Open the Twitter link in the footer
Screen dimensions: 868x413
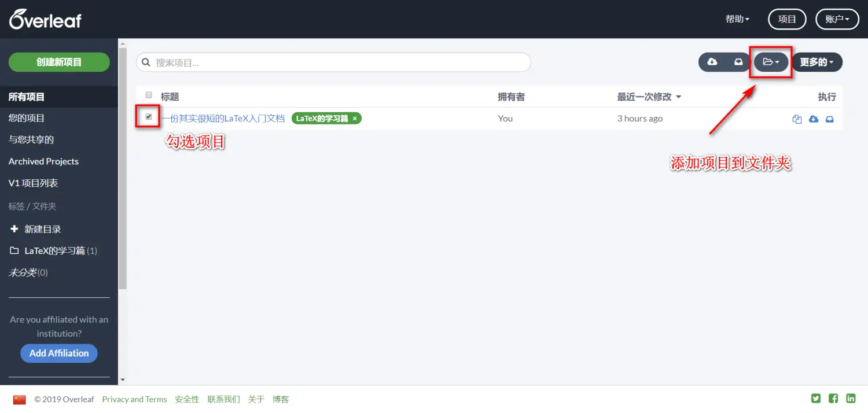816,399
